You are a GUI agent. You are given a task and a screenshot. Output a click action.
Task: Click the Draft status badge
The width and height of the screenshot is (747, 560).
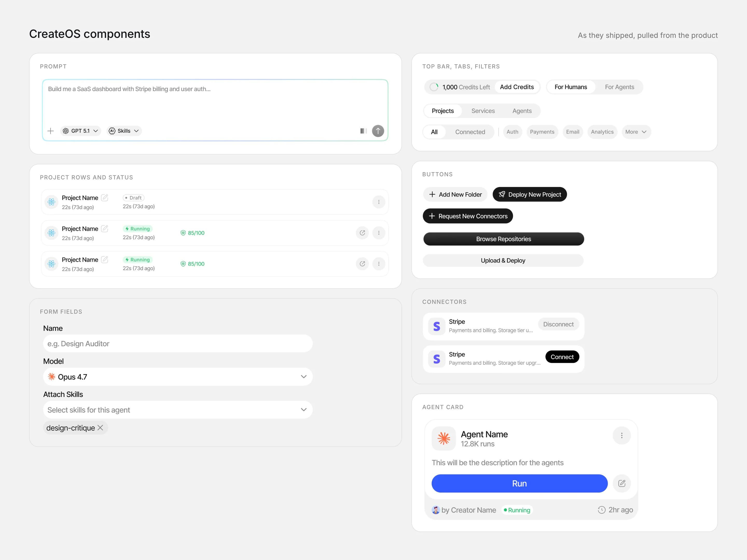coord(133,198)
